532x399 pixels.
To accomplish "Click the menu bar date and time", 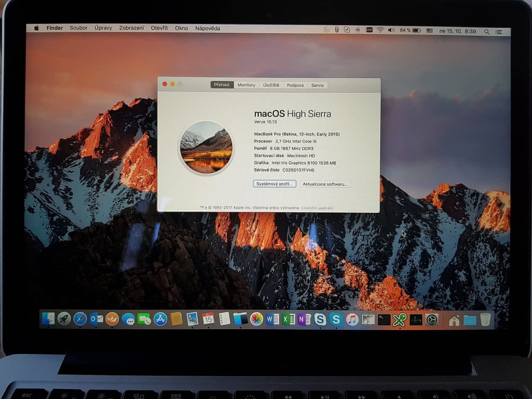I will coord(458,31).
